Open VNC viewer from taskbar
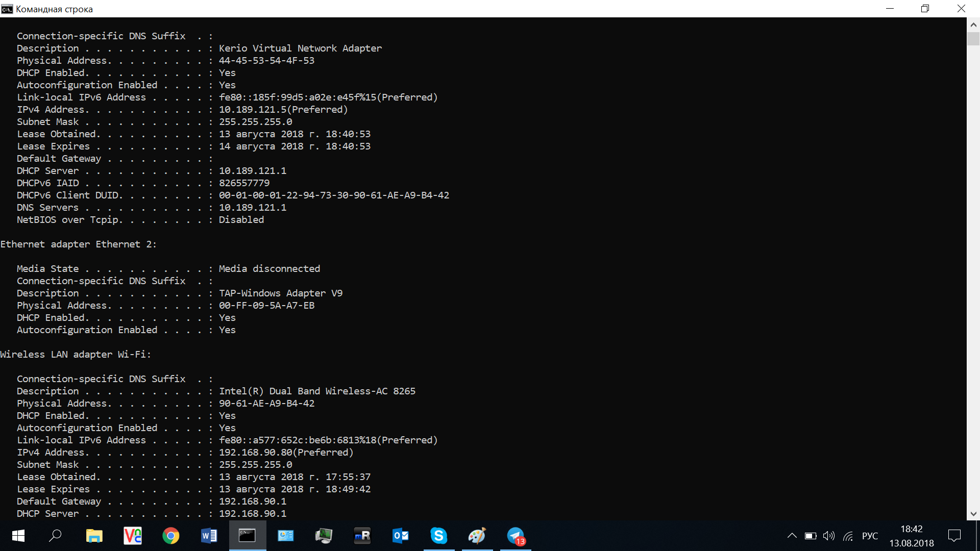 tap(133, 536)
